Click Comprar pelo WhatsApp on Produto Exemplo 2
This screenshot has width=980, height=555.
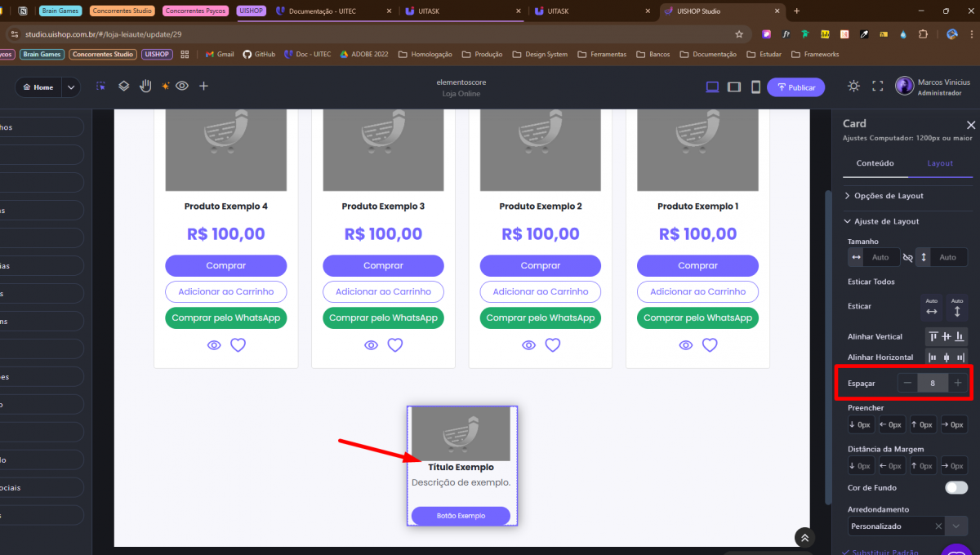click(x=540, y=317)
